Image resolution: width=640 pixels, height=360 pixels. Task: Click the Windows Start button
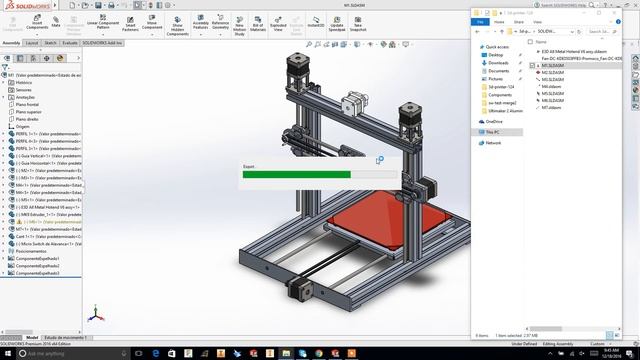pyautogui.click(x=7, y=353)
